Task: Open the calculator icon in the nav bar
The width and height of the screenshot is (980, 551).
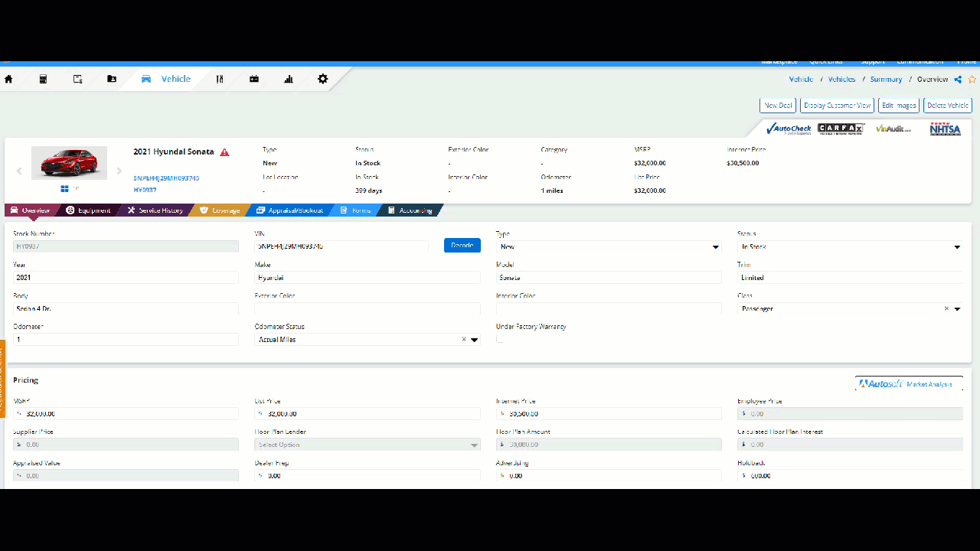Action: tap(44, 79)
